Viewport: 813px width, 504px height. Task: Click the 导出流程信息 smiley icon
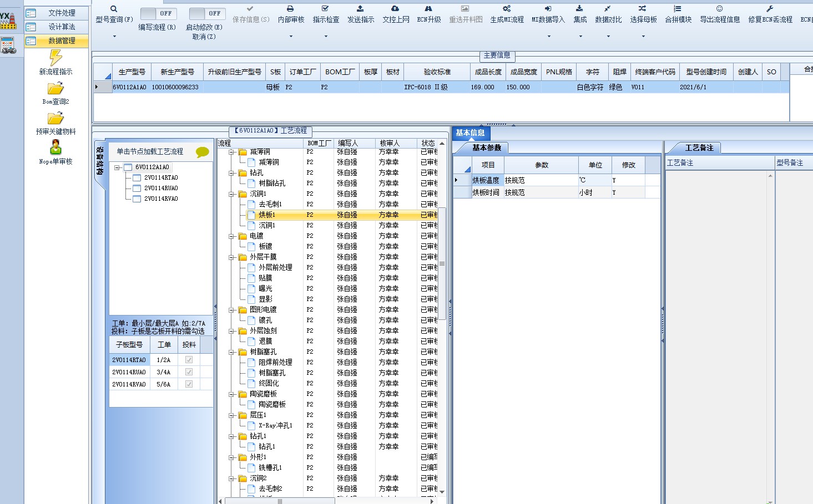[719, 9]
